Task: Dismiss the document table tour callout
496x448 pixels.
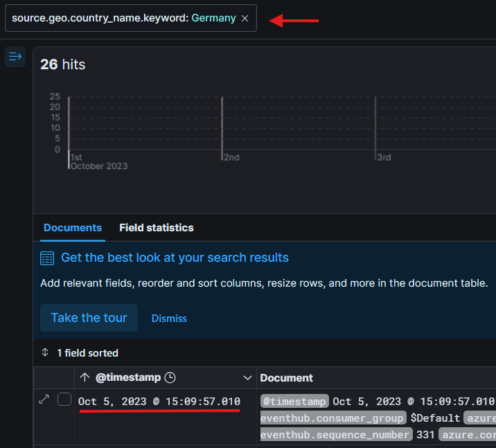Action: pos(169,319)
